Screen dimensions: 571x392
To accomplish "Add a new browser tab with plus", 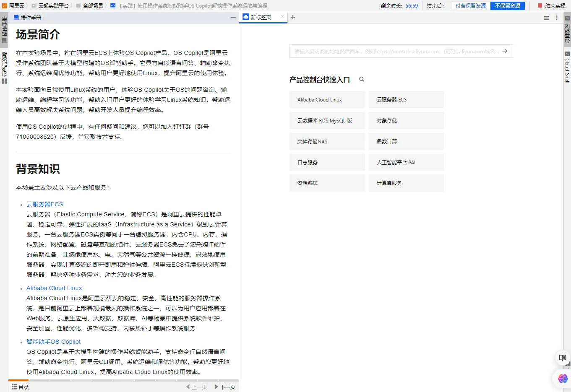I will pos(293,17).
